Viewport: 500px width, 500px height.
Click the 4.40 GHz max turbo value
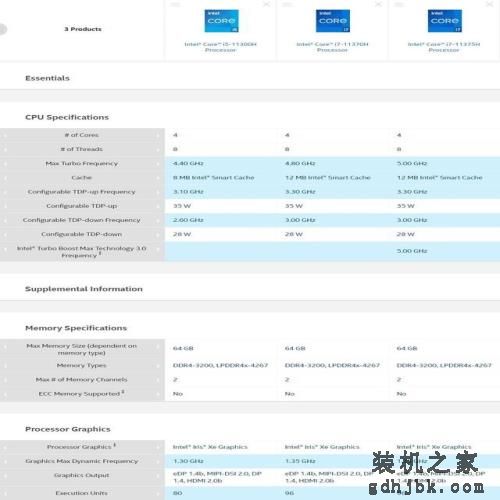(x=188, y=163)
